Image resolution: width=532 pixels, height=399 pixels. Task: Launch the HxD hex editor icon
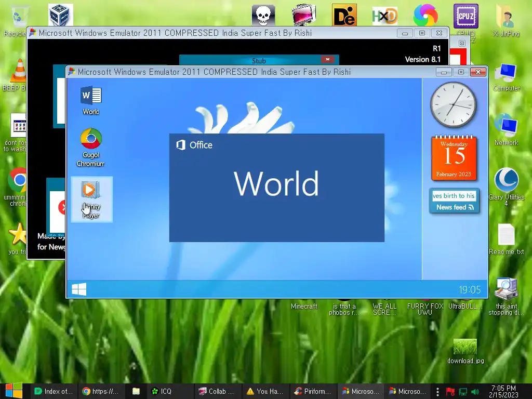[x=384, y=16]
